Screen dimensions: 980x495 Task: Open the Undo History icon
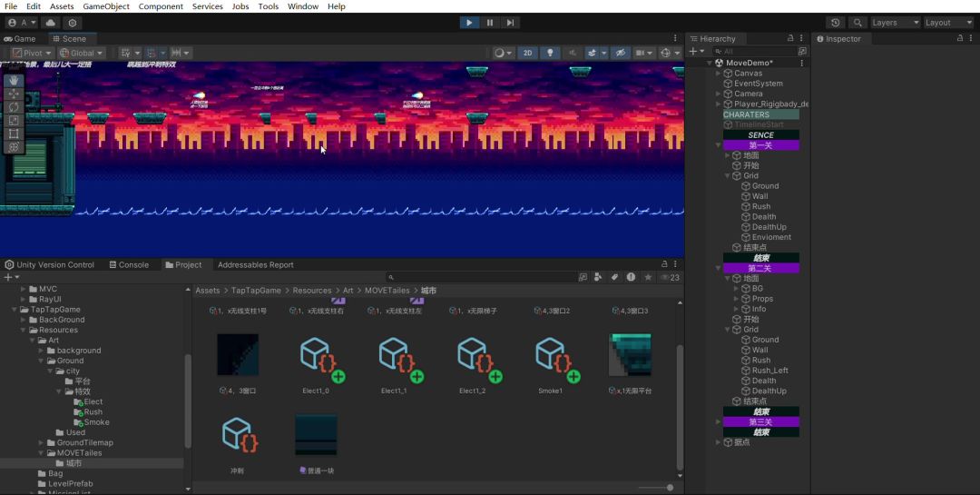coord(835,23)
